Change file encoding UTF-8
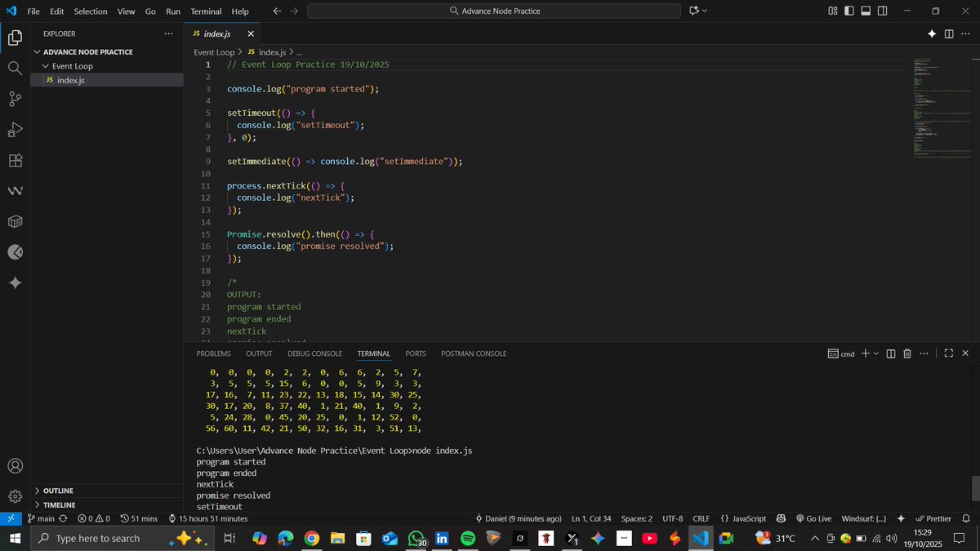Screen dimensions: 980x551 [x=673, y=518]
